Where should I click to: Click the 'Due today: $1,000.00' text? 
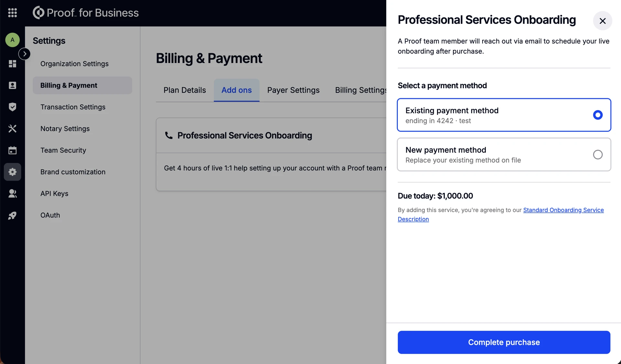tap(435, 196)
